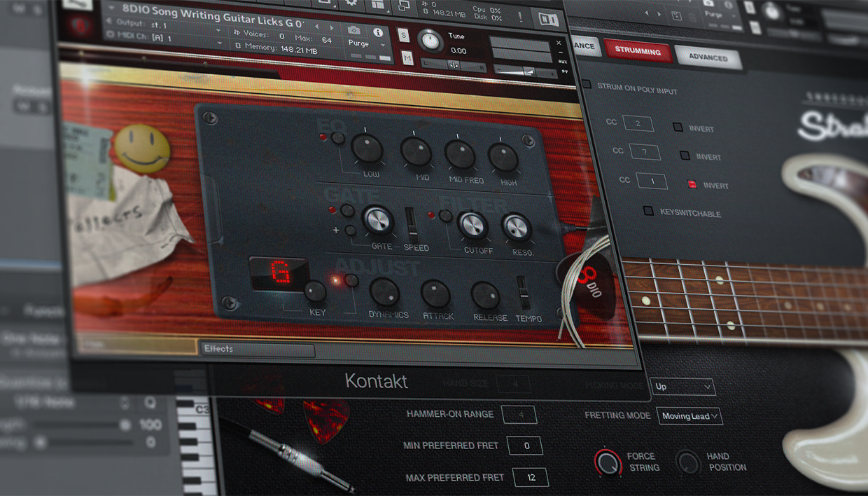Click the first CC field showing 2
This screenshot has height=496, width=868.
(x=638, y=123)
